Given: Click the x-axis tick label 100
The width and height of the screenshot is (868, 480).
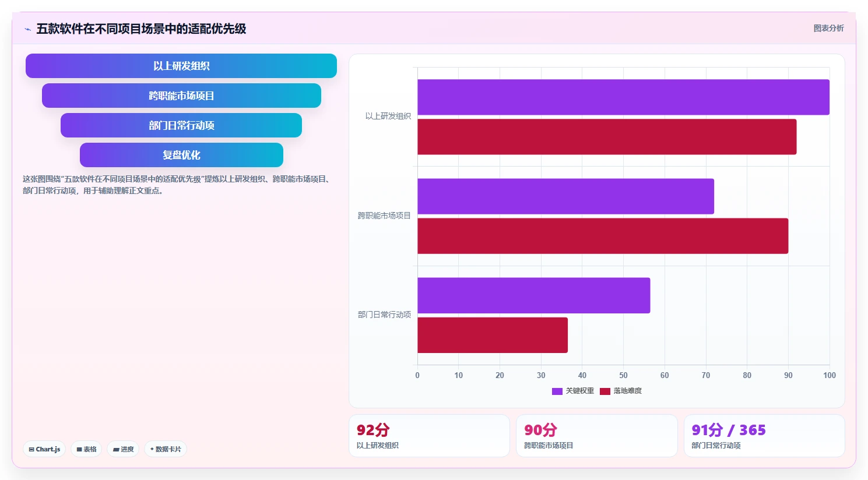Looking at the screenshot, I should tap(830, 375).
